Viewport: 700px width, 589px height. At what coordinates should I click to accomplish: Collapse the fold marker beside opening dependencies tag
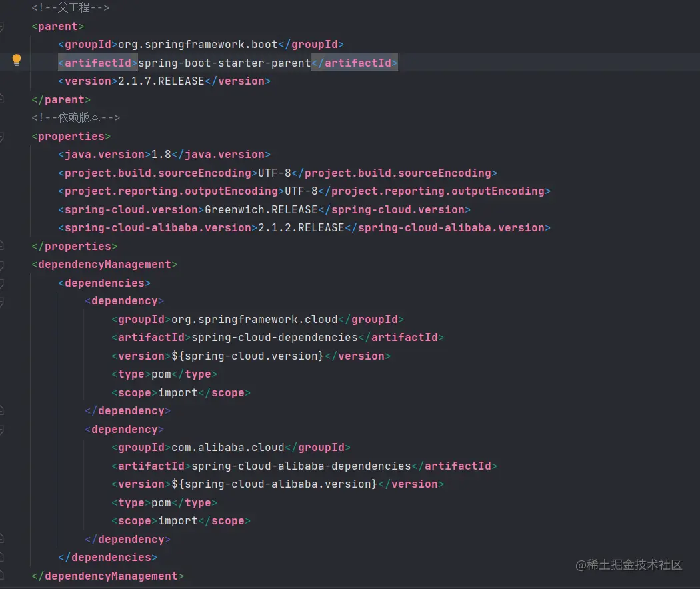click(2, 283)
